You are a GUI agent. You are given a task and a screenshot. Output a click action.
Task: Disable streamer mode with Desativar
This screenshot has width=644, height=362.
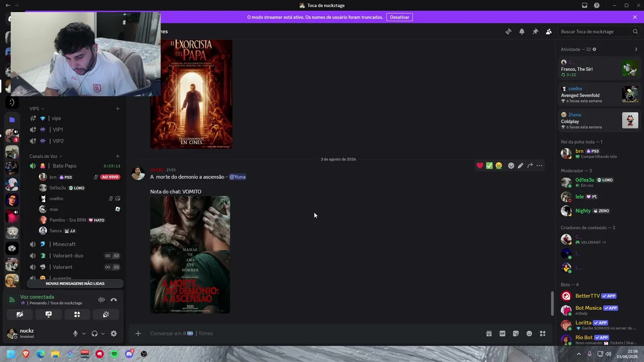399,17
